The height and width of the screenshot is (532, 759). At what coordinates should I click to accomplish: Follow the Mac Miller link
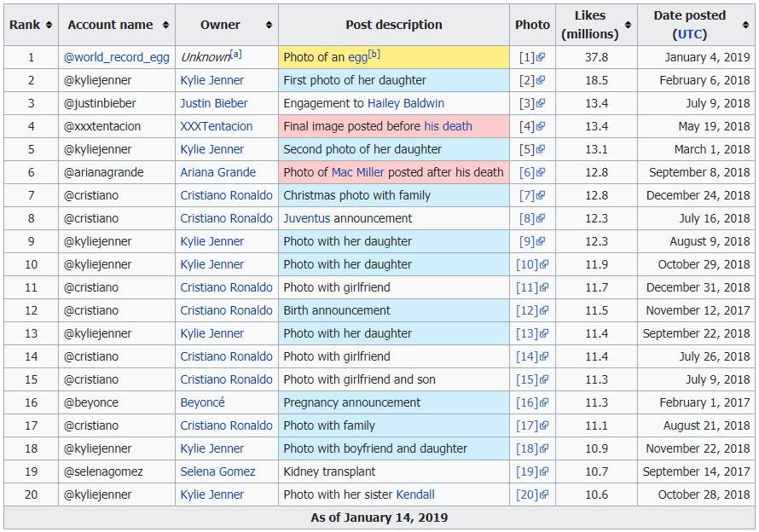tap(357, 172)
